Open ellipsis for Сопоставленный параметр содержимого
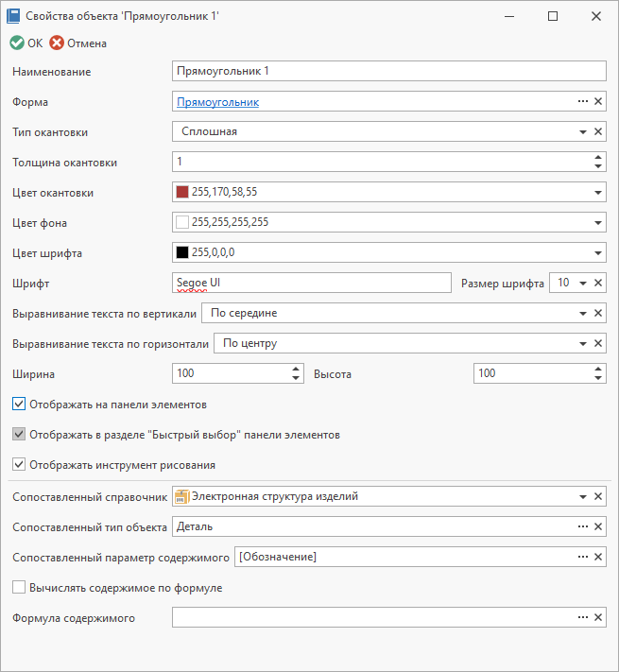619x672 pixels. coord(582,557)
